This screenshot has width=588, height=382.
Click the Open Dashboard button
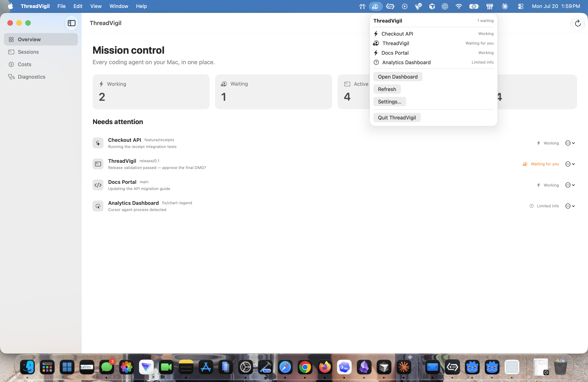click(x=397, y=77)
